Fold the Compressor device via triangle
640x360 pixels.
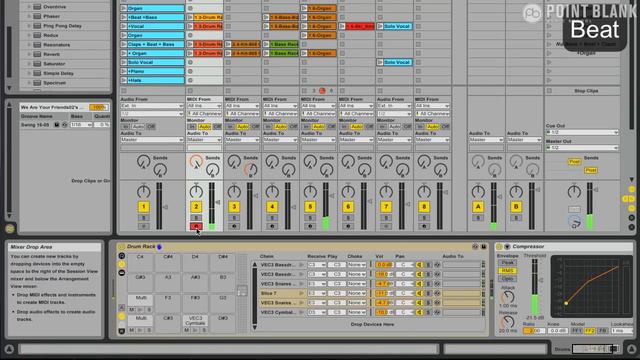point(507,247)
